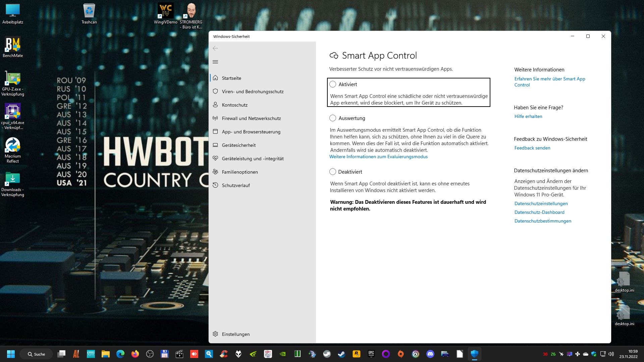Click the back arrow in Windows-Sicherheit
This screenshot has height=362, width=644.
pos(215,48)
